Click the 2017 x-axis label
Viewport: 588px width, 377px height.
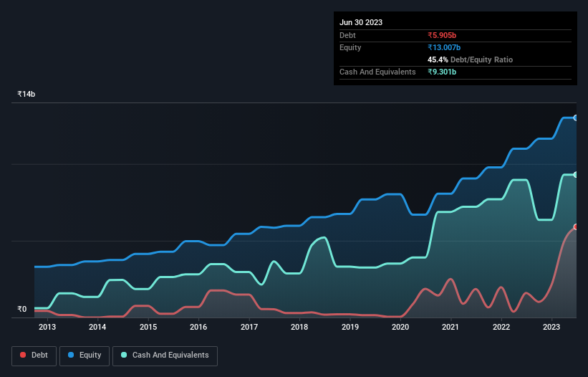pos(249,327)
